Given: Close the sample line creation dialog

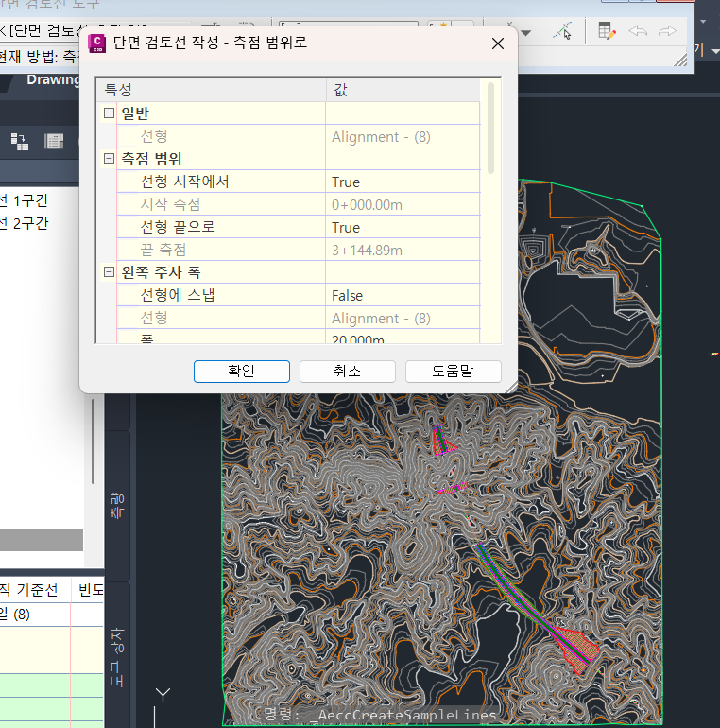Looking at the screenshot, I should (x=498, y=43).
